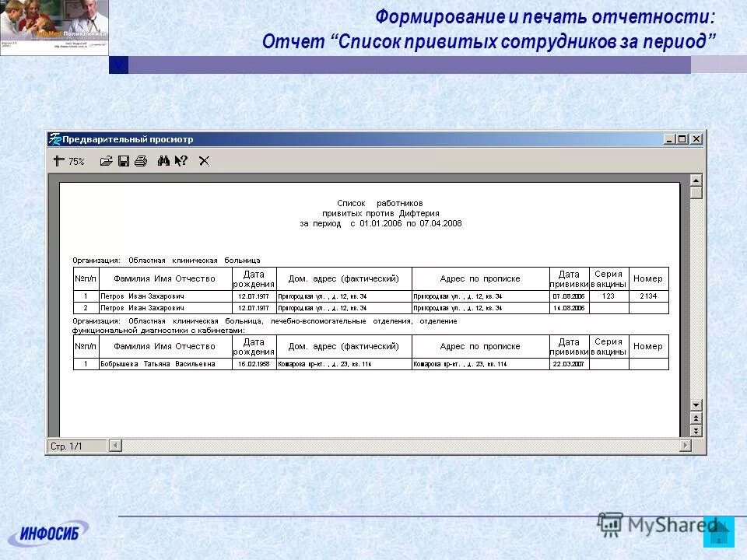Maximize the Предварительный просмотр window

682,139
